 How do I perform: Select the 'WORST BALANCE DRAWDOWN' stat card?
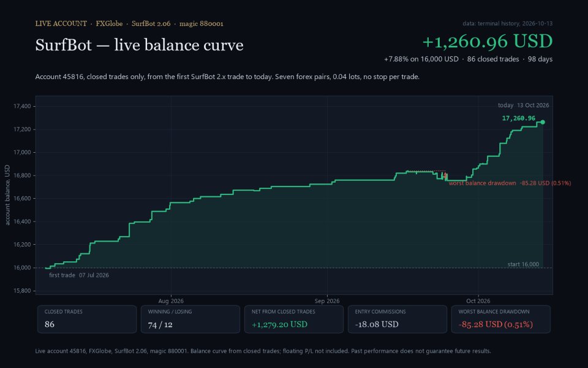click(501, 319)
